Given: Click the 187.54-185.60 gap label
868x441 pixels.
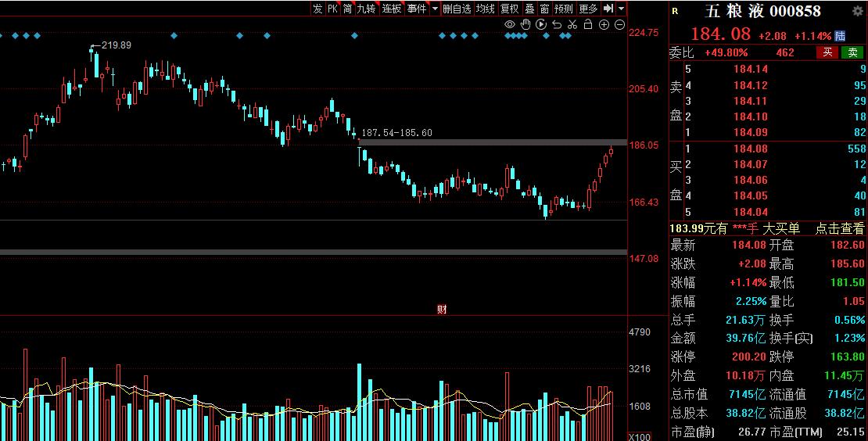Looking at the screenshot, I should click(x=396, y=133).
